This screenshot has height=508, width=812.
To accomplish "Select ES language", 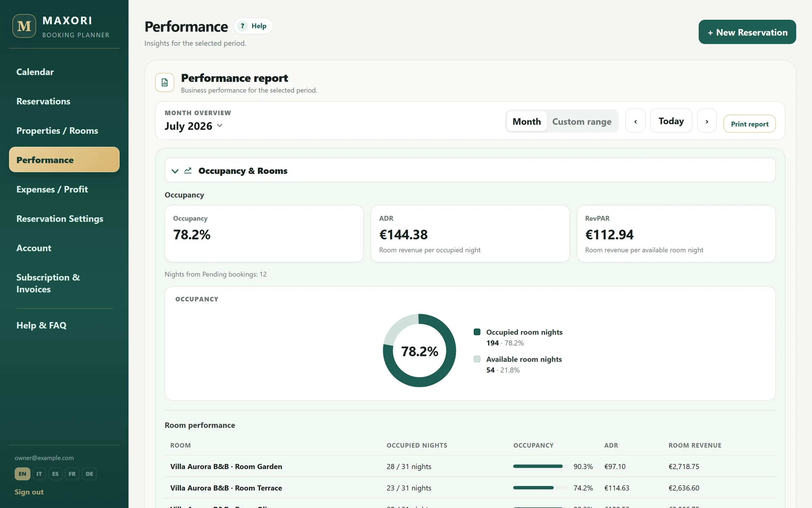I will coord(55,474).
